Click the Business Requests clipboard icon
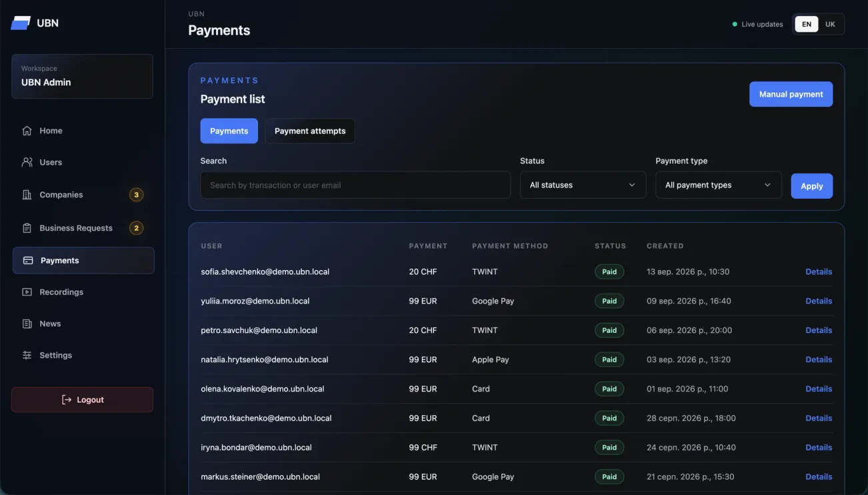 pos(27,228)
